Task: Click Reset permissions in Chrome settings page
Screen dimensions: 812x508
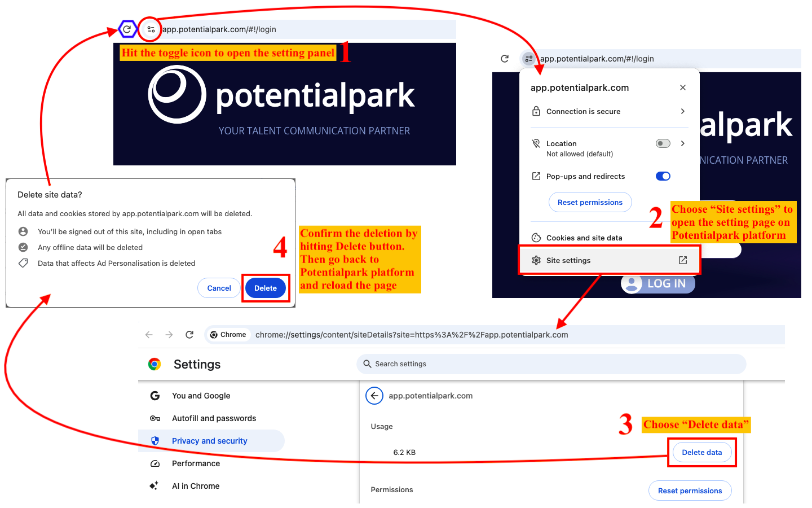Action: click(x=690, y=491)
